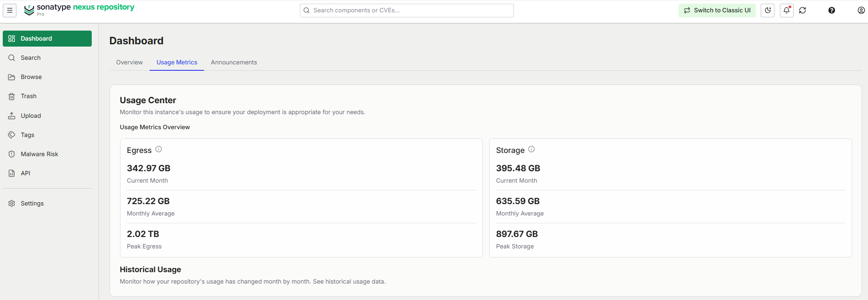Click the Dashboard page title
The height and width of the screenshot is (300, 868).
coord(136,41)
